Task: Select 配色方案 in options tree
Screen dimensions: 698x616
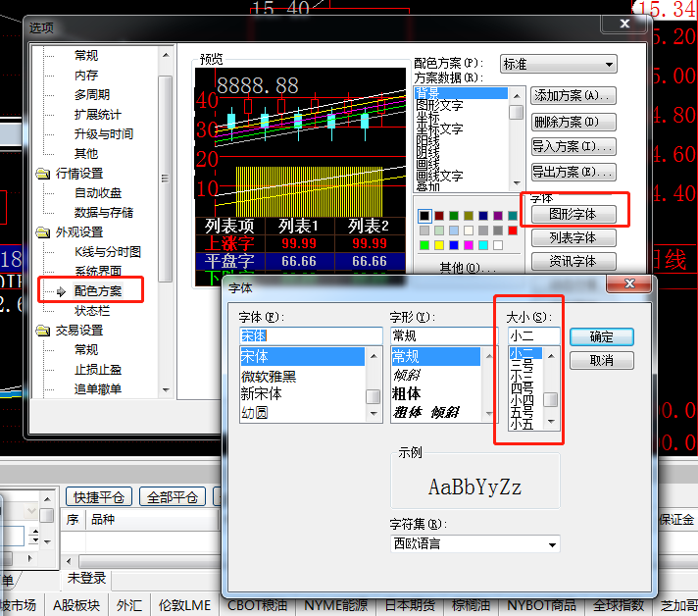Action: (x=98, y=291)
